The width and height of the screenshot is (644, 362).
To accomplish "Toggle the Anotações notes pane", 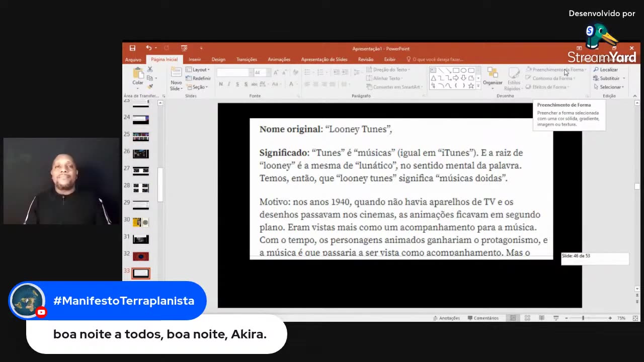I will tap(446, 318).
